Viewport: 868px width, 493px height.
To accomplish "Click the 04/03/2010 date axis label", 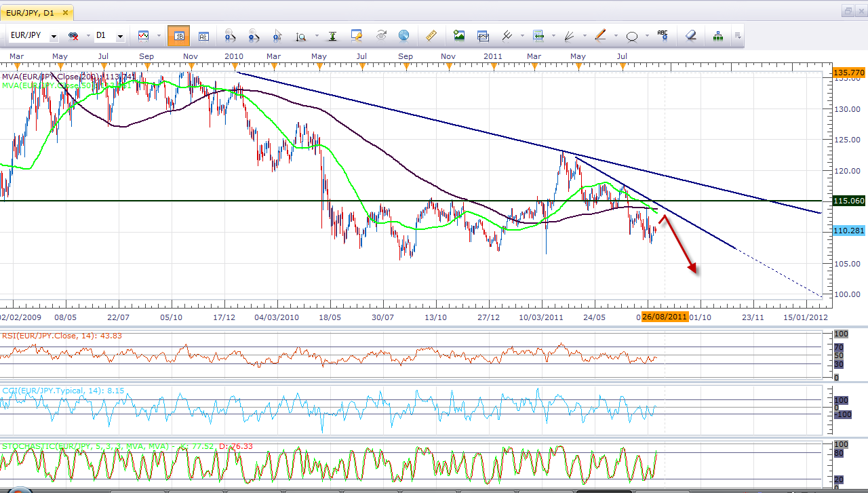I will click(277, 316).
